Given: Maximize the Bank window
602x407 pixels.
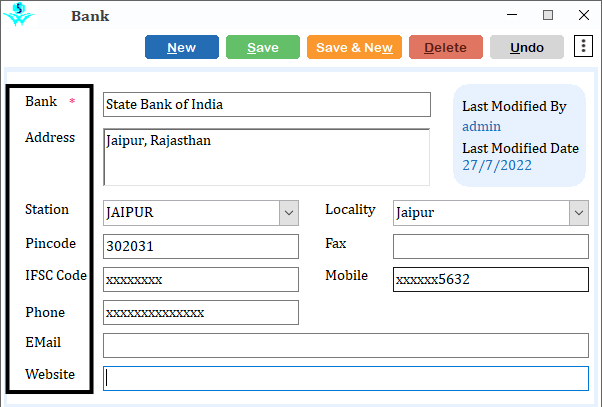Looking at the screenshot, I should click(x=548, y=15).
